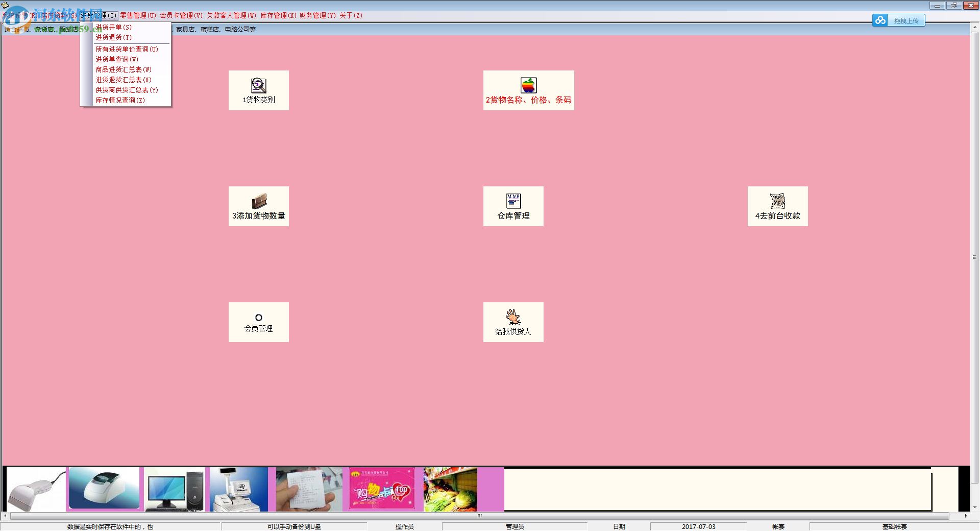Click the 日期 status bar label

(x=619, y=526)
